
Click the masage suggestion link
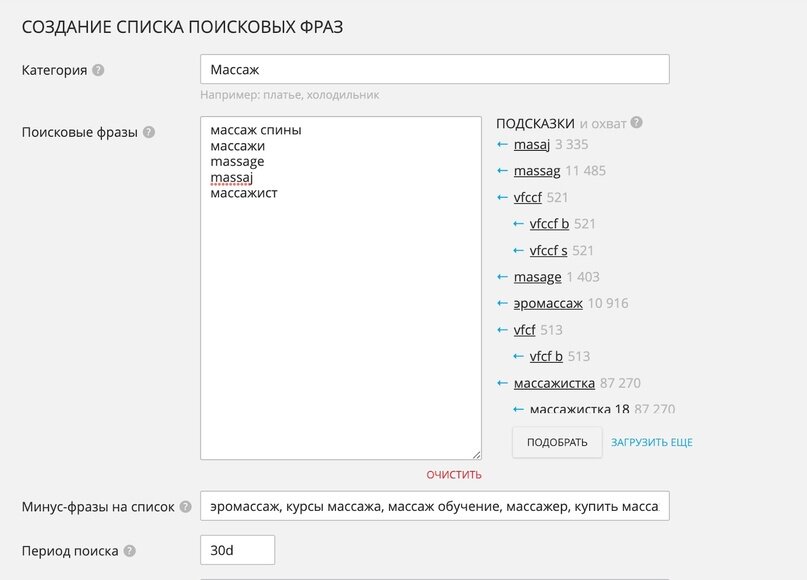537,277
